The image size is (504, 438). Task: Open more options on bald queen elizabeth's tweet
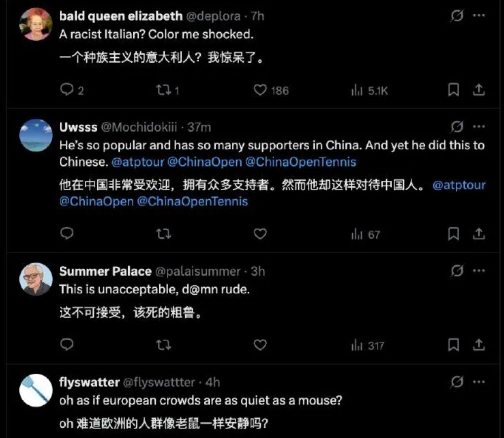[479, 15]
